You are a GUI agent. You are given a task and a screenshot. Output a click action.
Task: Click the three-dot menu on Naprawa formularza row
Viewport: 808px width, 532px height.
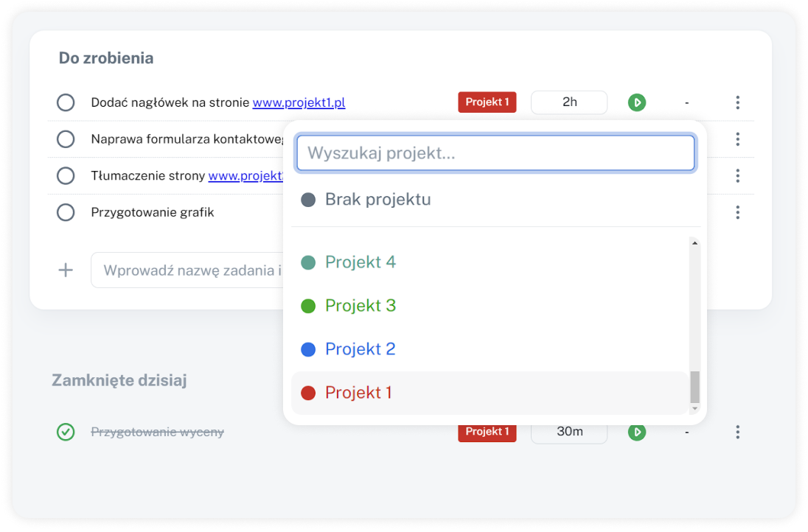pyautogui.click(x=737, y=139)
